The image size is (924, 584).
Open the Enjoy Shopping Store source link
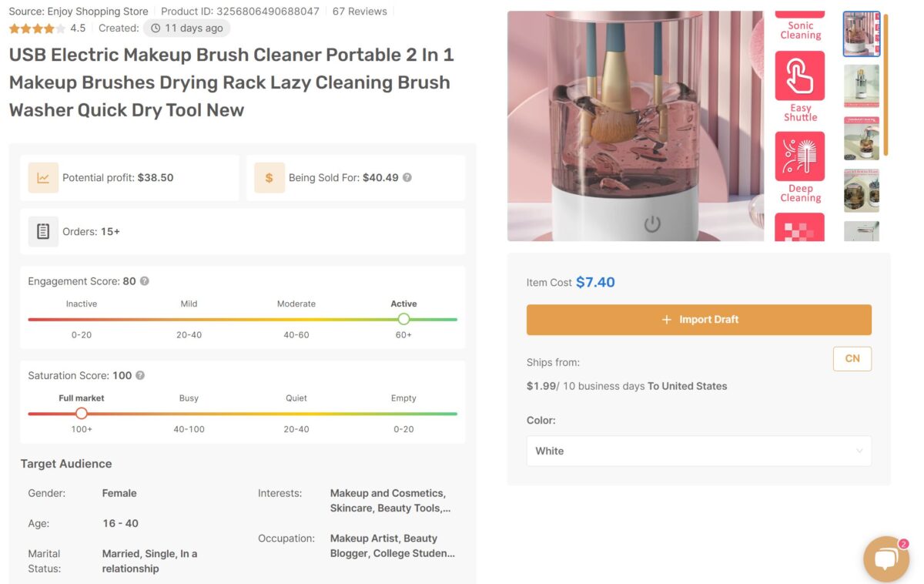coord(91,11)
